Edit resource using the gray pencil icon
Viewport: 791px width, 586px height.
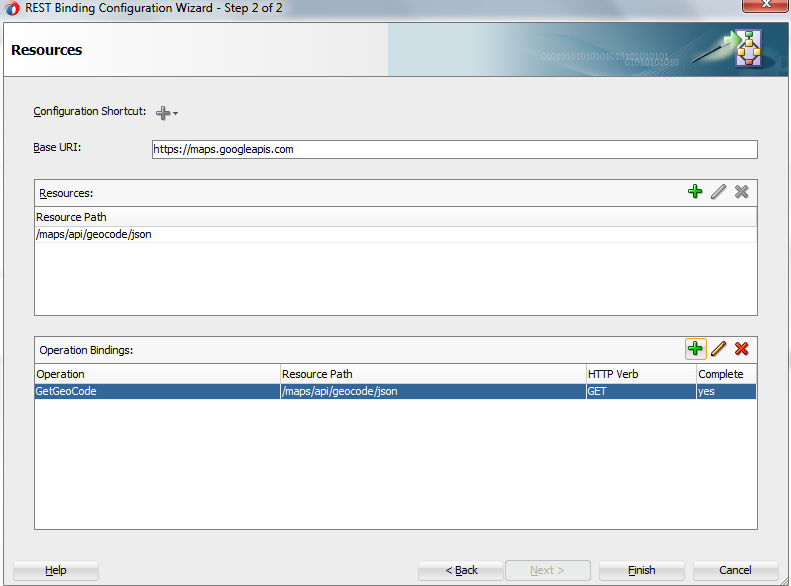coord(718,192)
